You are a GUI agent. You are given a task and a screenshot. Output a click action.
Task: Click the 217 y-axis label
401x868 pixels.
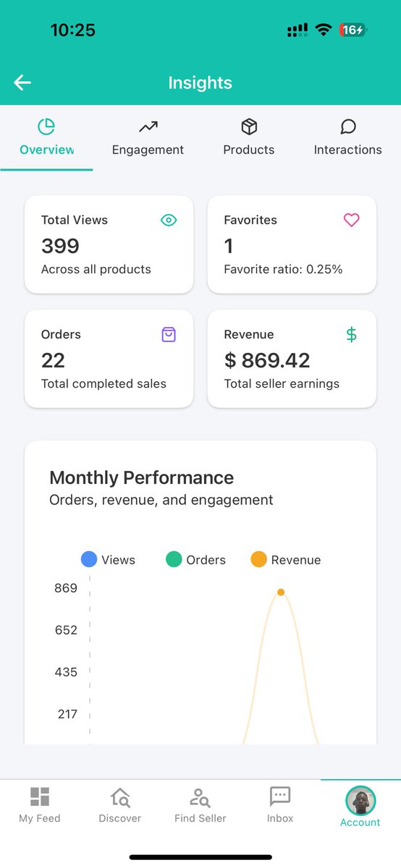point(67,714)
